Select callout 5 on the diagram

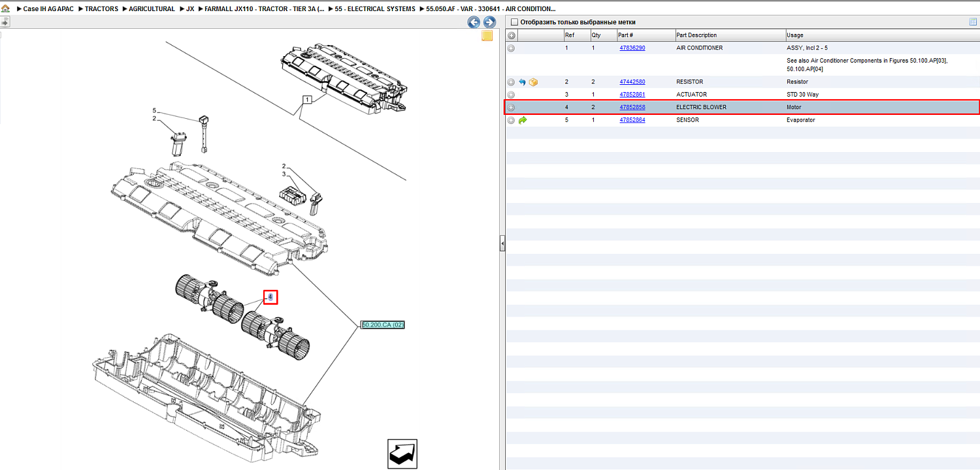(155, 110)
